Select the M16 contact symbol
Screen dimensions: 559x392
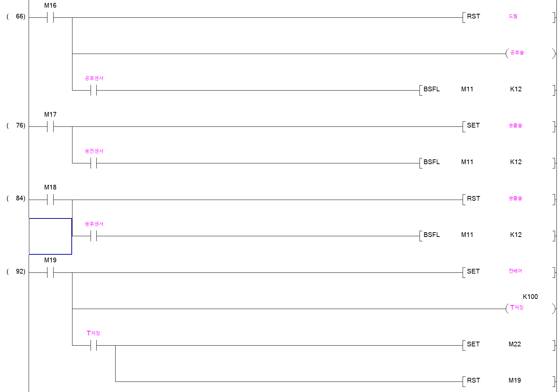click(50, 17)
